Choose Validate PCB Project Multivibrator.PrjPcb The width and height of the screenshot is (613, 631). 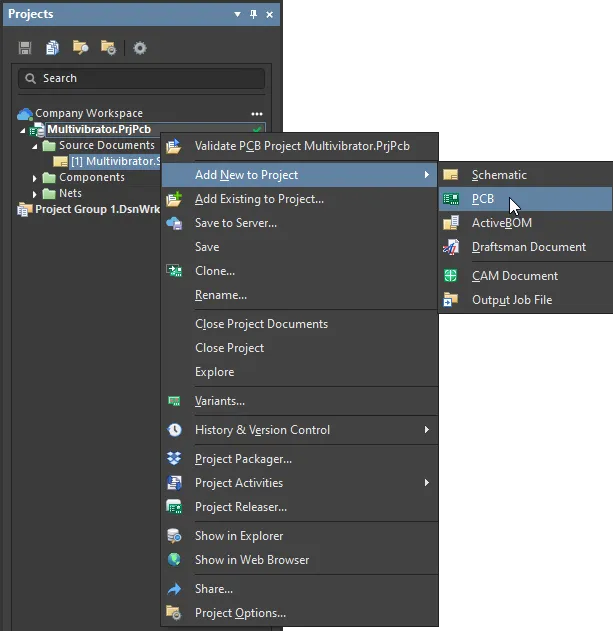[300, 146]
